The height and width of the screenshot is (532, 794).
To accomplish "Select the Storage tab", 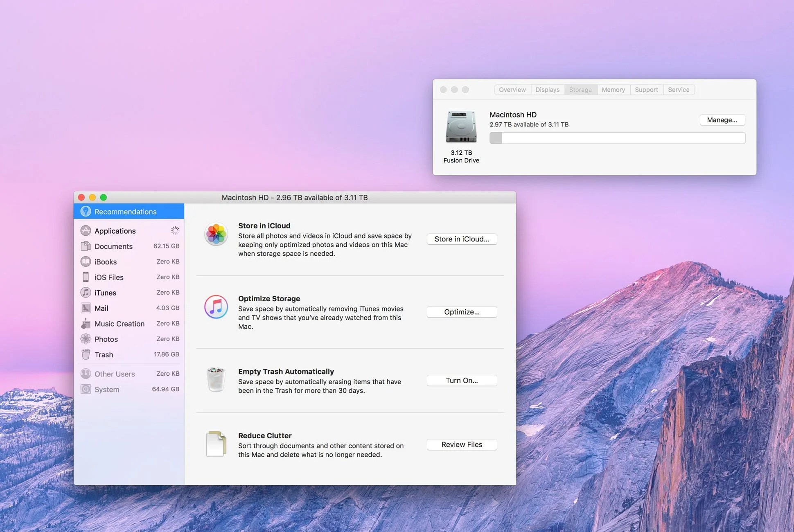I will click(x=581, y=90).
